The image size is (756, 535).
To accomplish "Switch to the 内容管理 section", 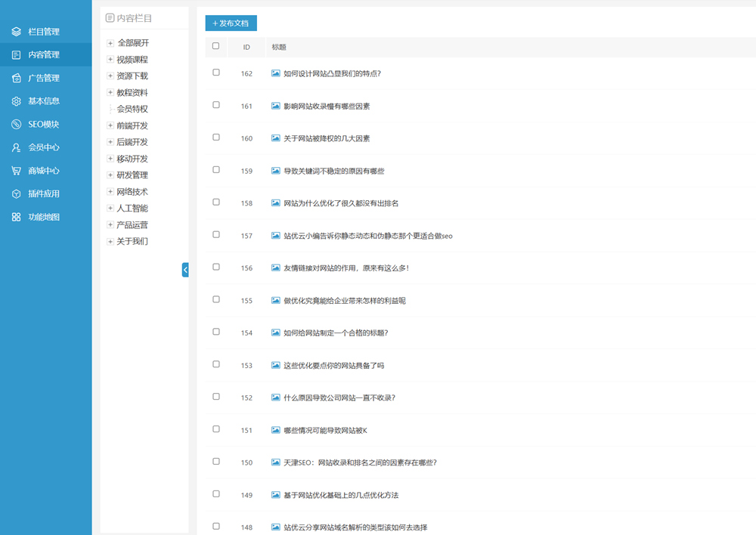I will (x=34, y=54).
